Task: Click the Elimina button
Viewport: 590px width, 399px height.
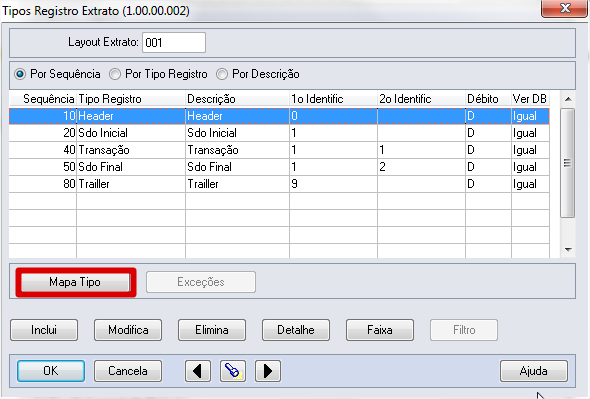Action: pos(212,330)
